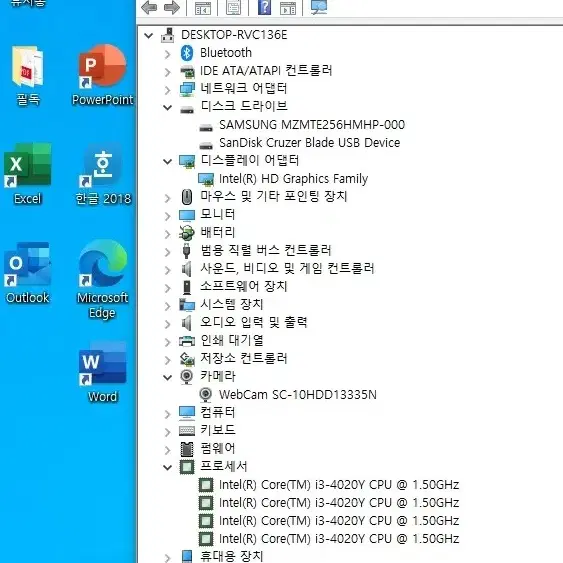The height and width of the screenshot is (563, 563).
Task: Collapse the 디스플레이 어댑터 category
Action: pyautogui.click(x=167, y=162)
